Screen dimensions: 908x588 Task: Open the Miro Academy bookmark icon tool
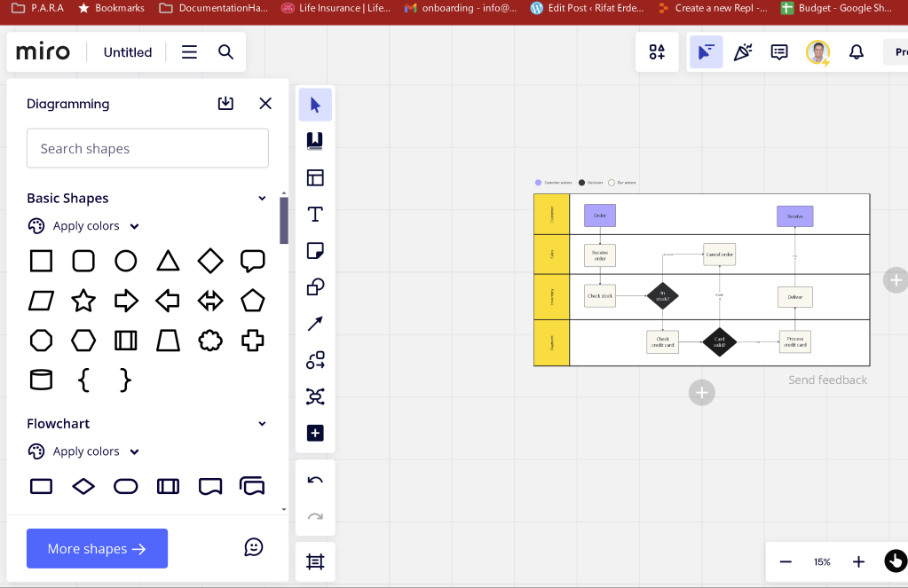tap(315, 141)
